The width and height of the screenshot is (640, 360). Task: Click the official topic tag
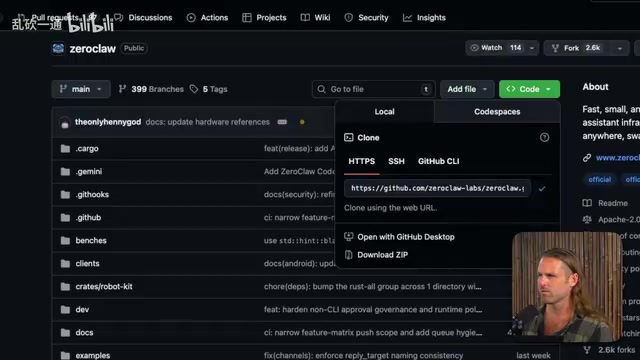coord(599,180)
